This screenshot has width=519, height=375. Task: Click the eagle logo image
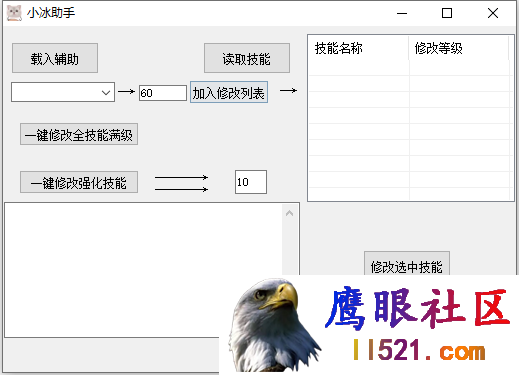pos(274,325)
